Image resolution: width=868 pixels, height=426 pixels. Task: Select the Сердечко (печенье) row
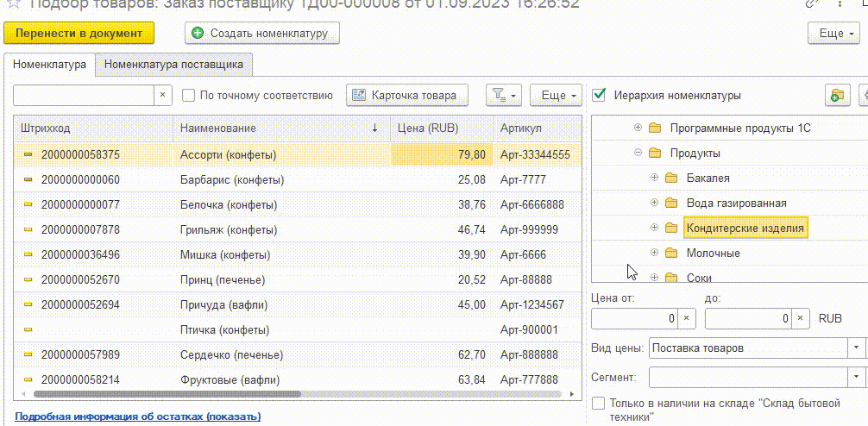(x=298, y=354)
